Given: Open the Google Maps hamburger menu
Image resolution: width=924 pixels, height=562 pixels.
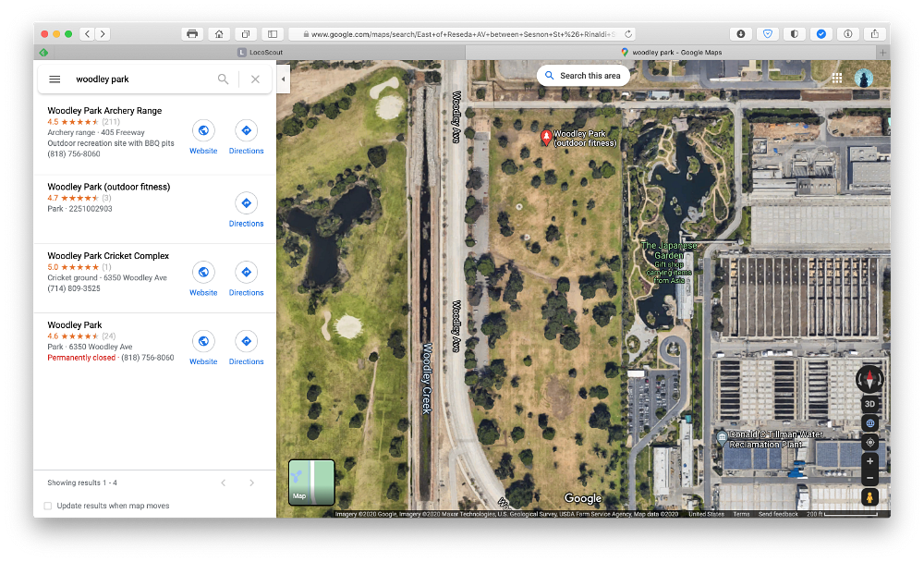Looking at the screenshot, I should click(x=55, y=79).
